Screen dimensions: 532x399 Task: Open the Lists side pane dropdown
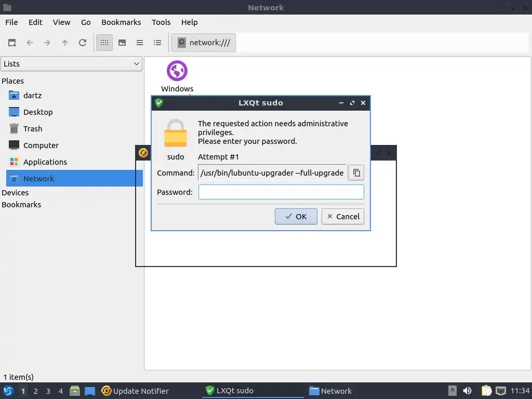coord(71,64)
